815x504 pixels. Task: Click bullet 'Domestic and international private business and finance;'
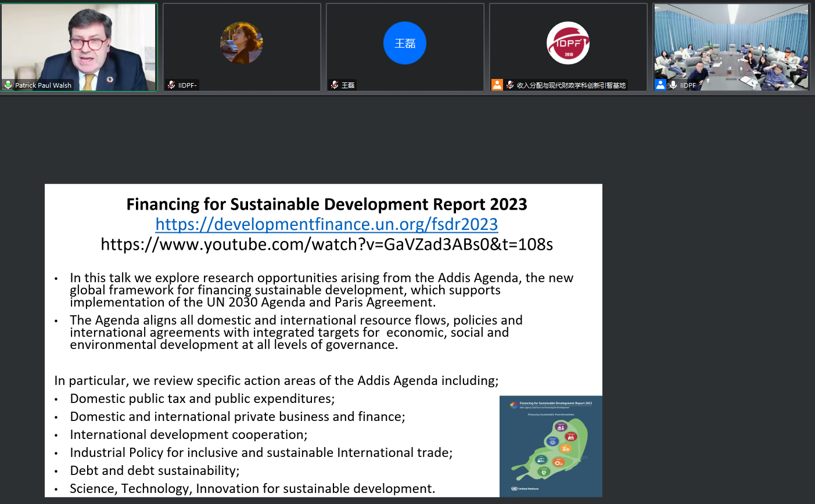point(238,417)
